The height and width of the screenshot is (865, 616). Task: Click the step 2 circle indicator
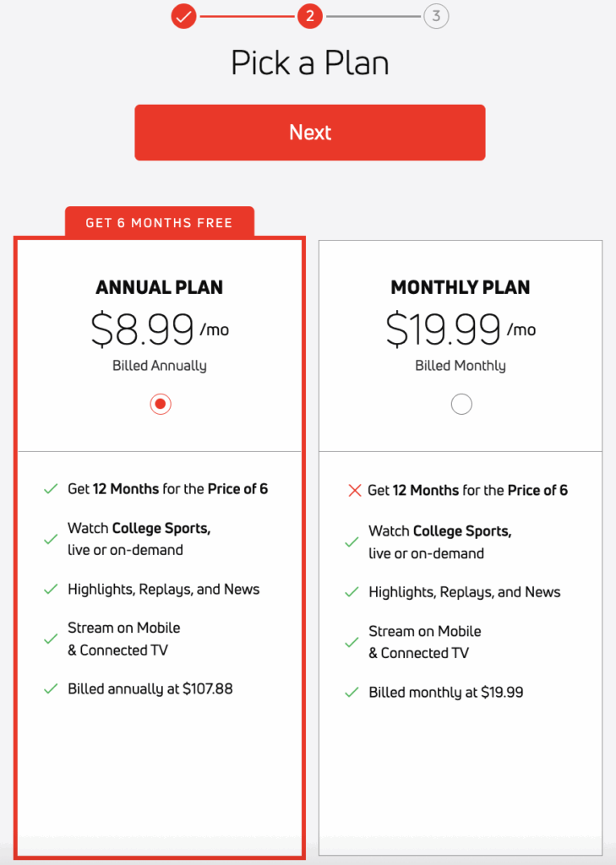coord(310,16)
